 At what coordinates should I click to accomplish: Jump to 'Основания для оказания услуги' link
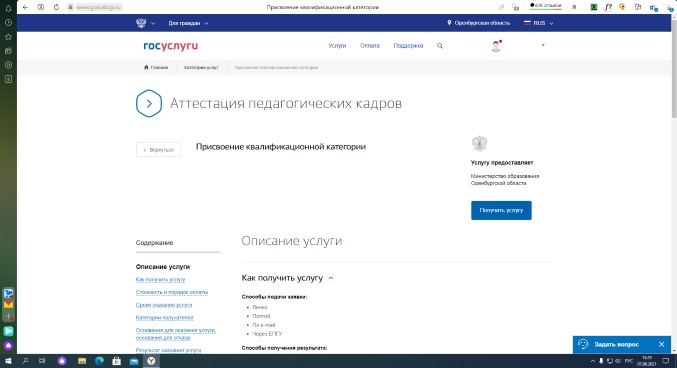click(x=176, y=334)
